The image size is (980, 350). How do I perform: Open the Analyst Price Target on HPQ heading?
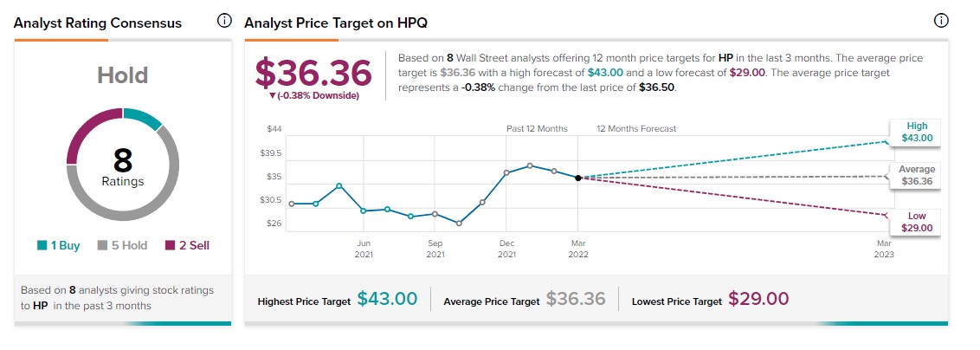[336, 23]
